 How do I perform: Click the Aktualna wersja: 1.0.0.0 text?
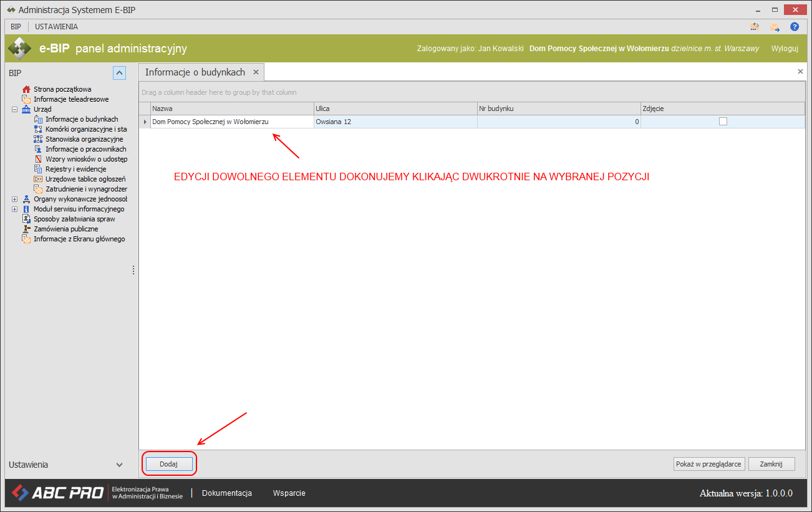point(746,493)
